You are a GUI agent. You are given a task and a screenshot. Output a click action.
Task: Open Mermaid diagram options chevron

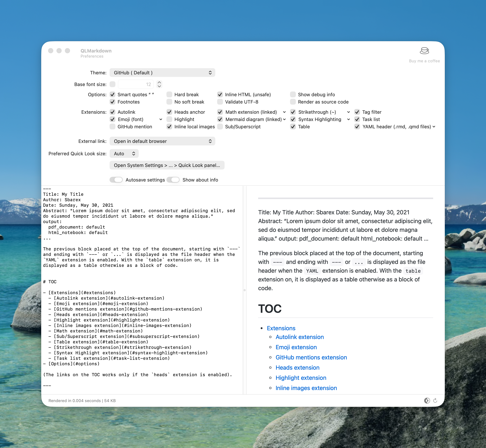[284, 119]
